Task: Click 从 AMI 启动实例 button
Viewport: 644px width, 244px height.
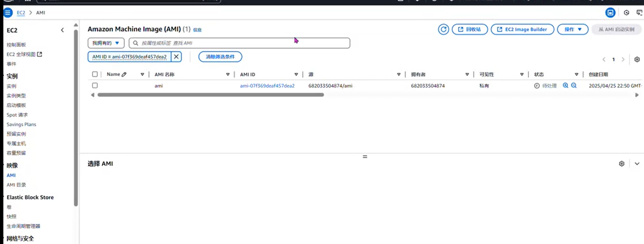Action: (616, 29)
